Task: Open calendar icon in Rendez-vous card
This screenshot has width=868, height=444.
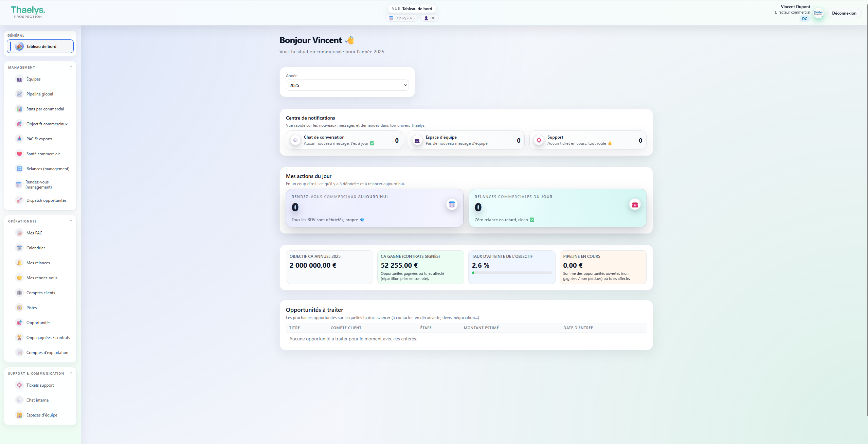Action: [452, 205]
